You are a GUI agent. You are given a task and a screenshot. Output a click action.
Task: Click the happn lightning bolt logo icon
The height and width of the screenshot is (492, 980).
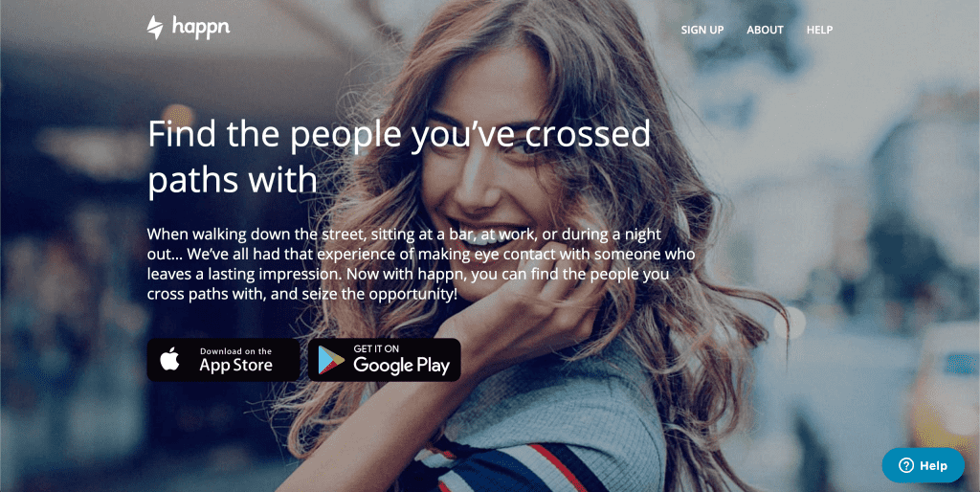coord(154,28)
